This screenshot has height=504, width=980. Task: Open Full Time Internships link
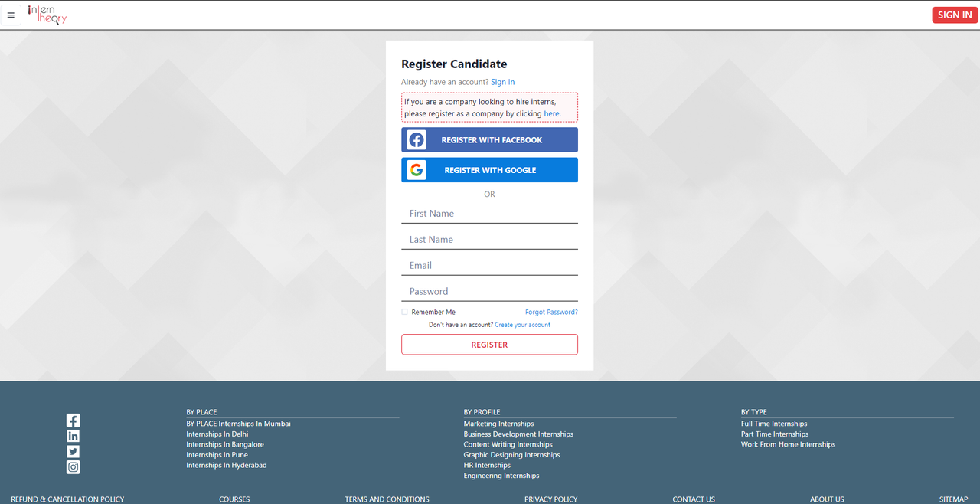774,424
